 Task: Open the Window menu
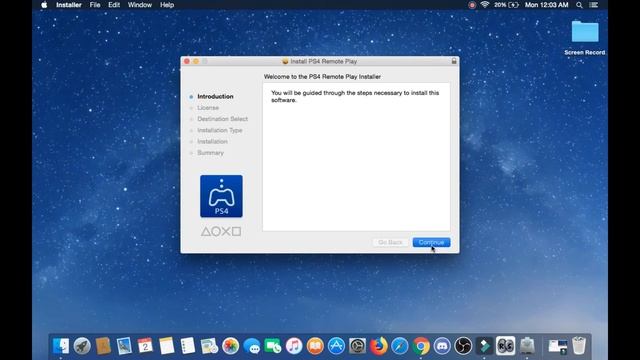point(140,5)
